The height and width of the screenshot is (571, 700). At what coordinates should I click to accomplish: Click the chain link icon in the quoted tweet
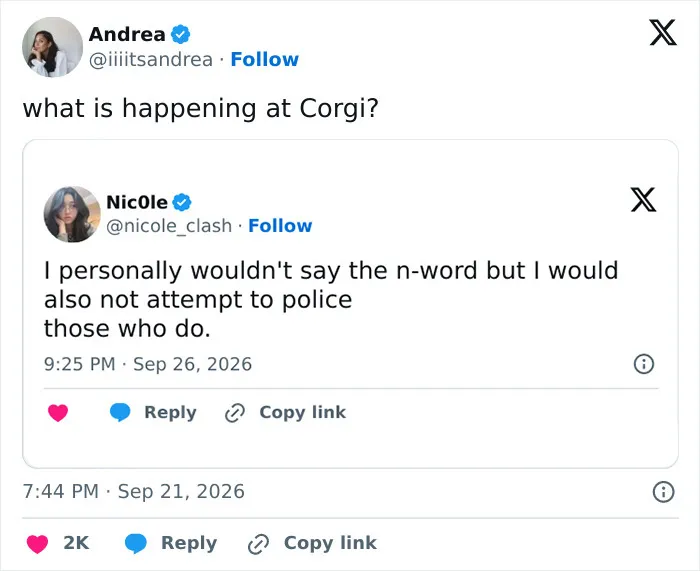point(235,413)
